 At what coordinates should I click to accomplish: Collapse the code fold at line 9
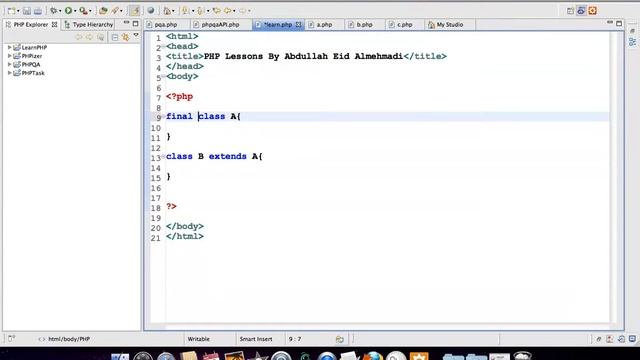coord(163,116)
